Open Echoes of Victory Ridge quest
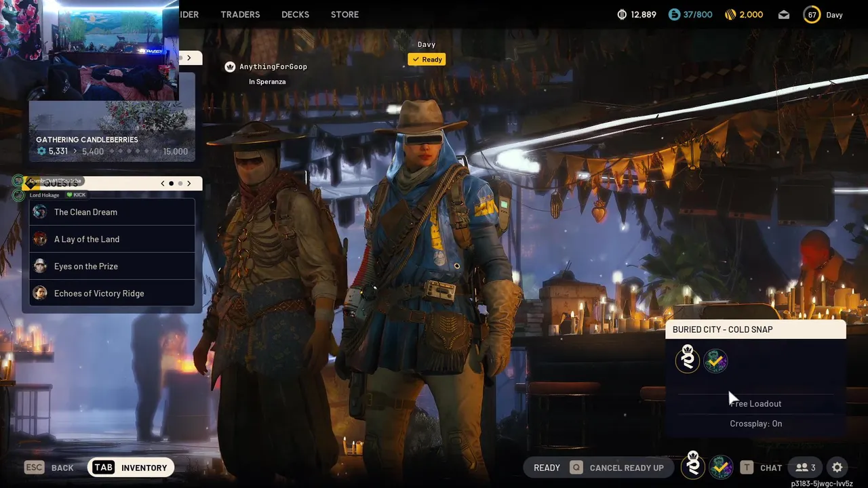 (x=112, y=293)
